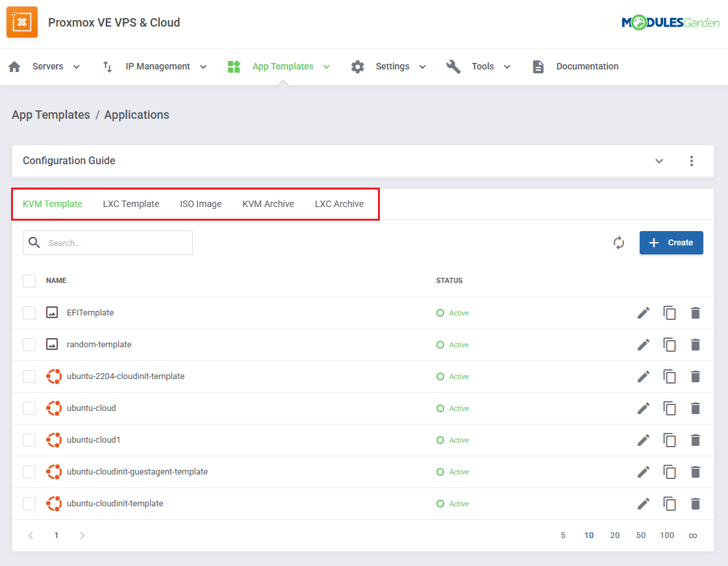Show unlimited entries with infinity option

click(693, 536)
